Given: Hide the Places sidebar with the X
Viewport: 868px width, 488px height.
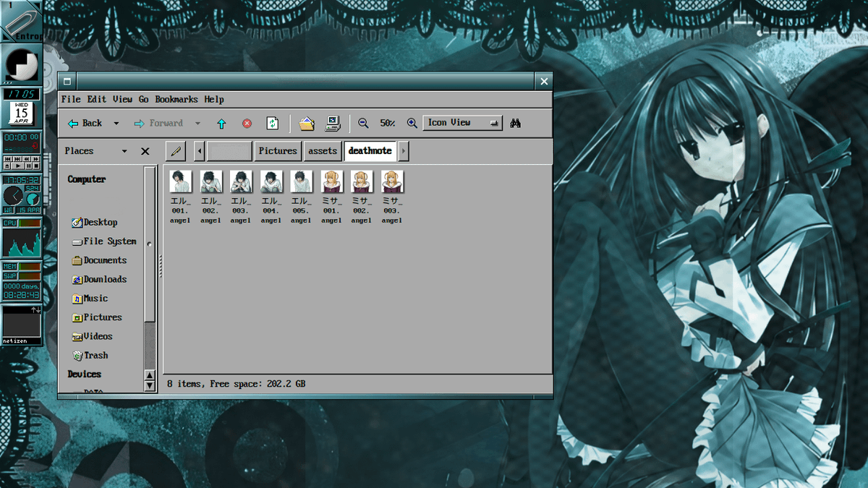Looking at the screenshot, I should (x=145, y=150).
